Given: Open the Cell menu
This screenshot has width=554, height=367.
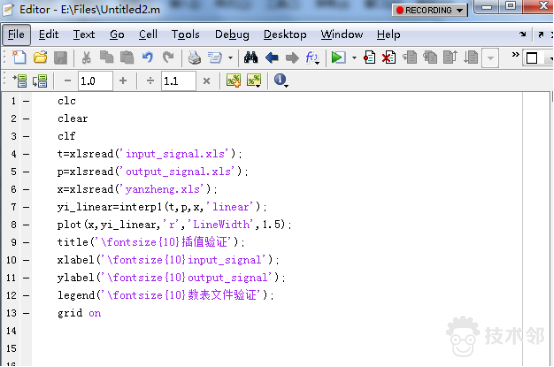Looking at the screenshot, I should tap(148, 35).
